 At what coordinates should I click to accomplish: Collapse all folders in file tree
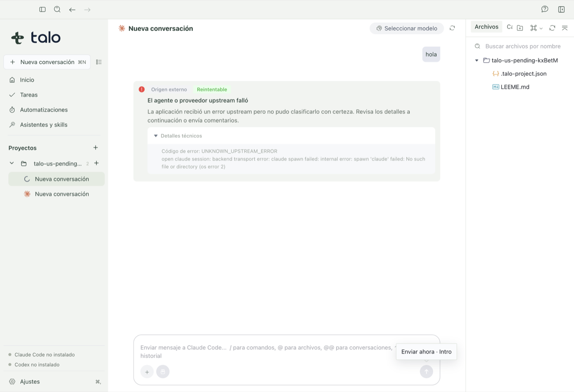pos(565,28)
